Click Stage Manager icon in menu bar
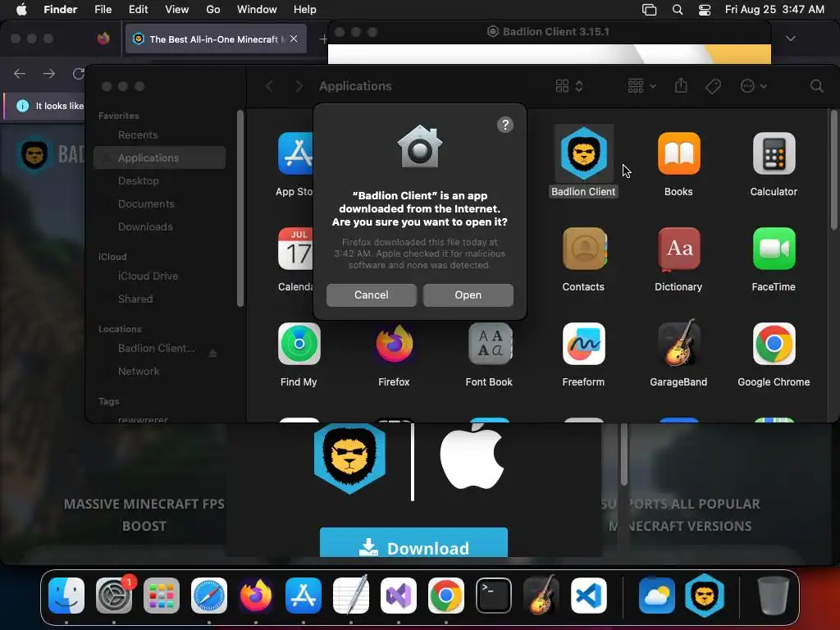Image resolution: width=840 pixels, height=630 pixels. [649, 10]
